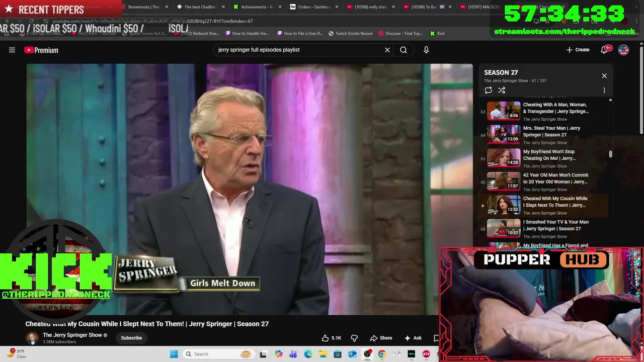Open File Explorer from taskbar

[x=323, y=354]
